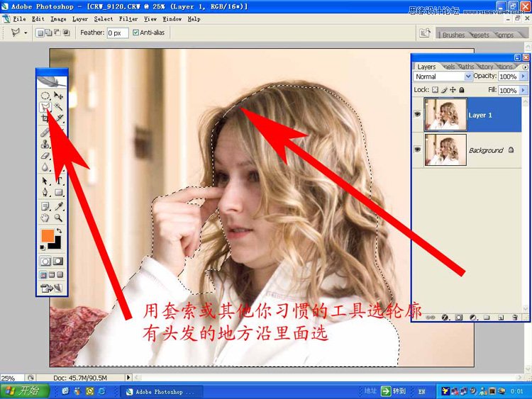Toggle lock all padlock
Viewport: 532px width, 399px height.
(462, 90)
